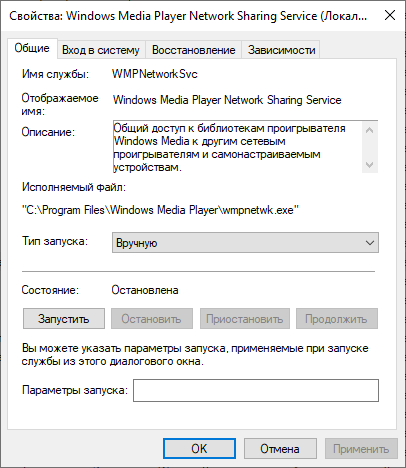Click the Состояние label
The image size is (406, 468).
pos(50,290)
